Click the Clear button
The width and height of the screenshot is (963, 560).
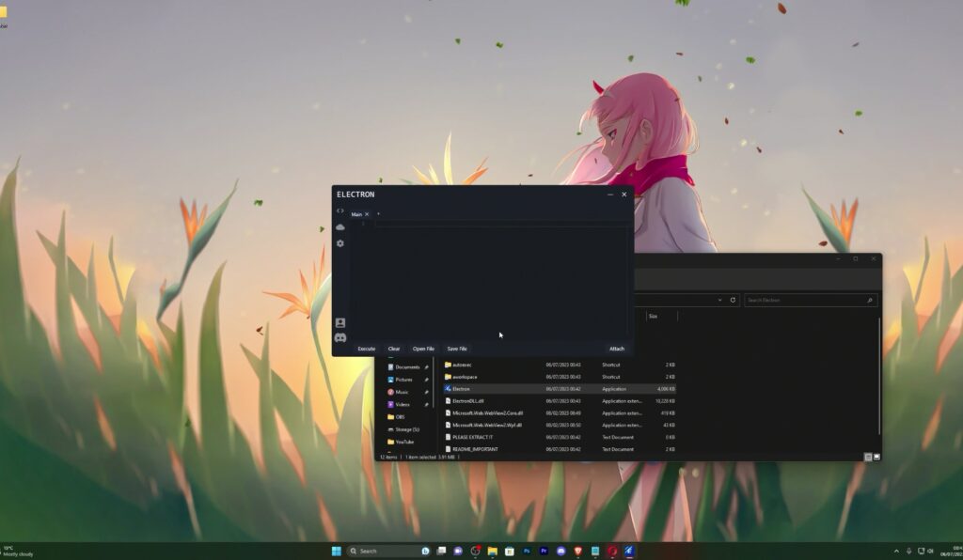pyautogui.click(x=394, y=349)
